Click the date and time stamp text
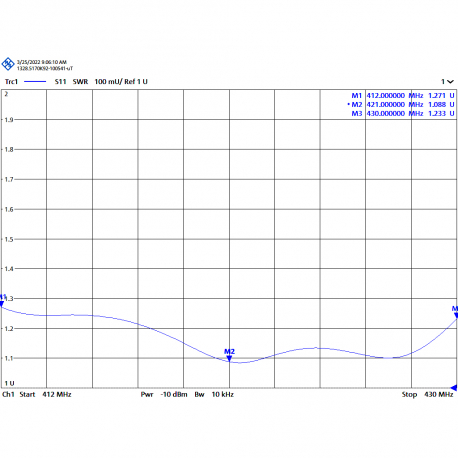This screenshot has width=458, height=458. pos(42,62)
